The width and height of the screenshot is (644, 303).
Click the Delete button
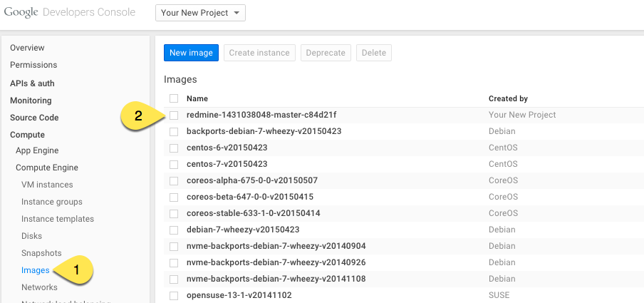point(374,53)
